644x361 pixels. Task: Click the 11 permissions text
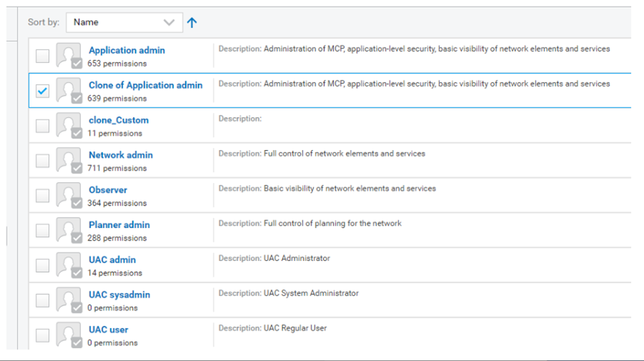coord(114,134)
